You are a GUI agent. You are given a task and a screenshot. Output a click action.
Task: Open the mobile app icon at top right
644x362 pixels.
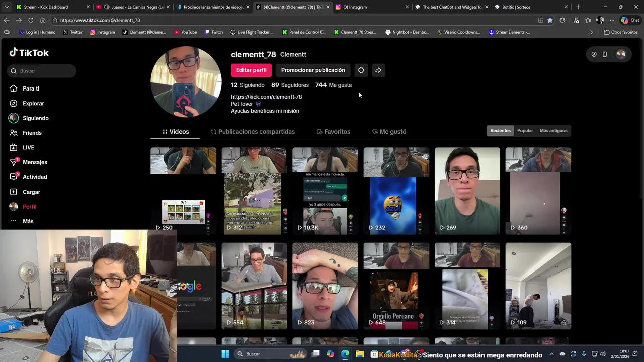click(605, 54)
